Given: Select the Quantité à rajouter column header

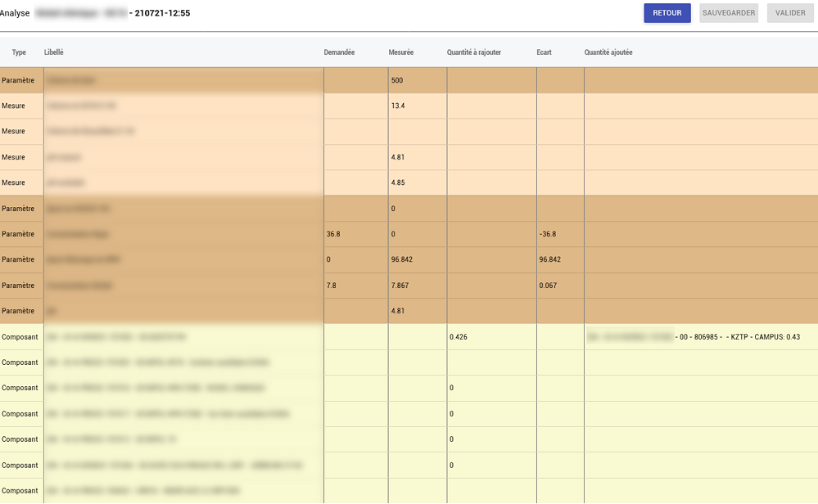Looking at the screenshot, I should tap(474, 52).
